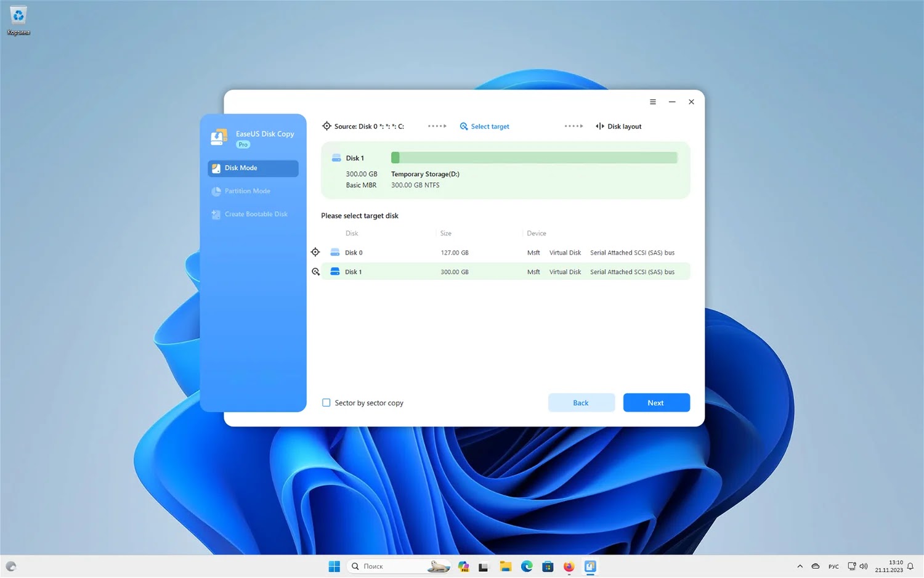
Task: Open the hamburger menu in EaseUS window
Action: click(x=652, y=102)
